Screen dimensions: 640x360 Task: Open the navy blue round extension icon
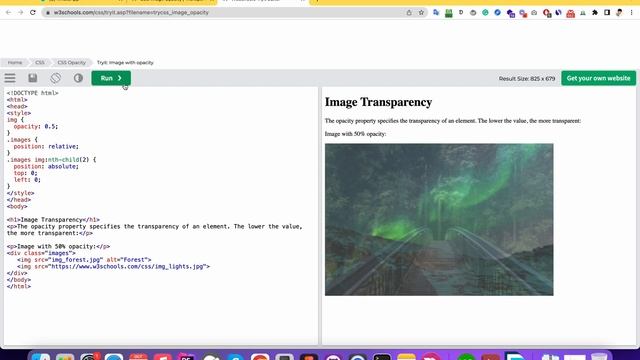point(558,13)
